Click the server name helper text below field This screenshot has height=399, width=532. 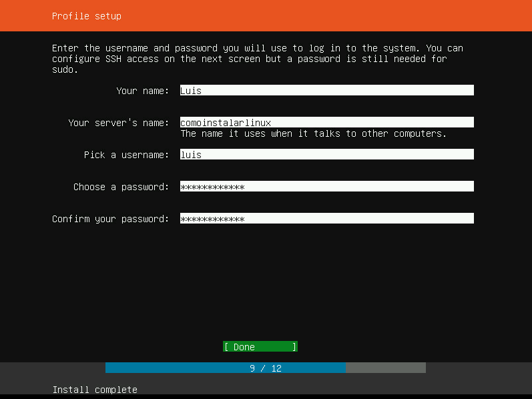tap(313, 133)
